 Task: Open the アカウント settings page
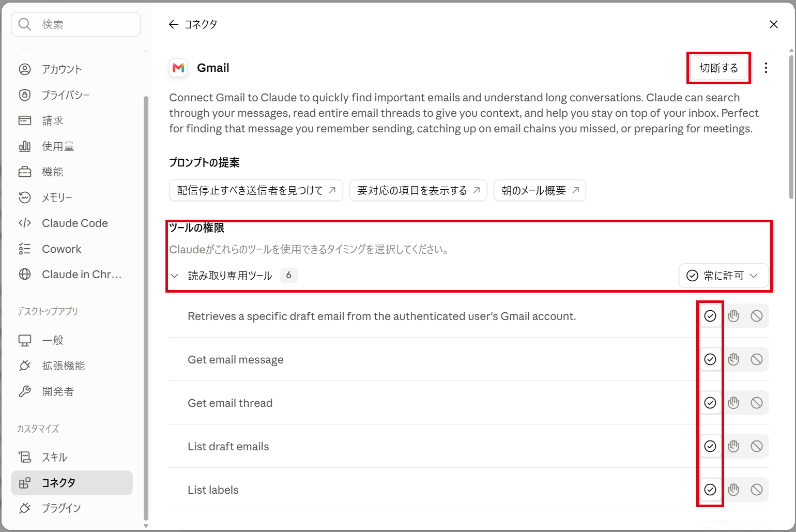pyautogui.click(x=72, y=69)
